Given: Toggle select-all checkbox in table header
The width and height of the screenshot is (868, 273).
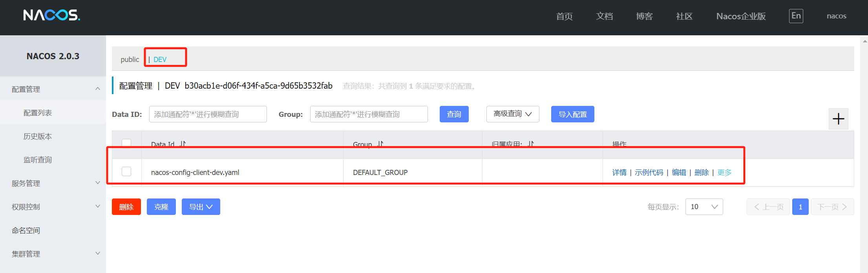Looking at the screenshot, I should pyautogui.click(x=126, y=143).
